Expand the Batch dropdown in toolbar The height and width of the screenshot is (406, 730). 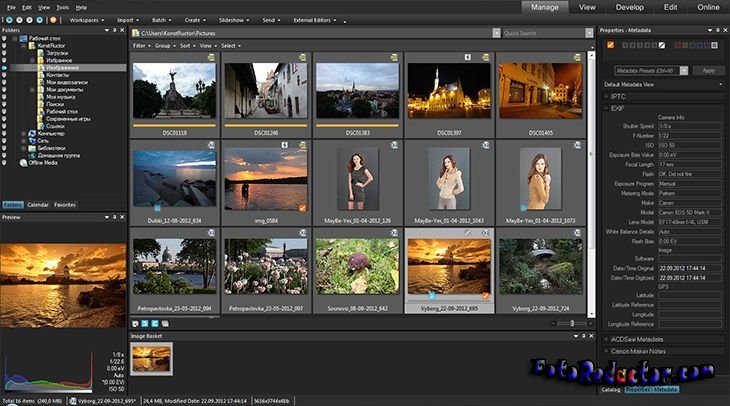point(160,19)
